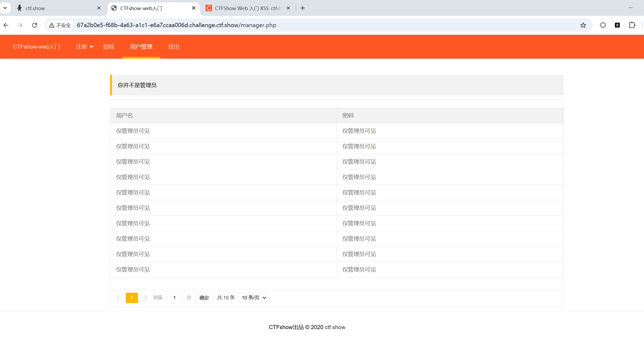Click the 登出 navigation link
644x345 pixels.
174,47
